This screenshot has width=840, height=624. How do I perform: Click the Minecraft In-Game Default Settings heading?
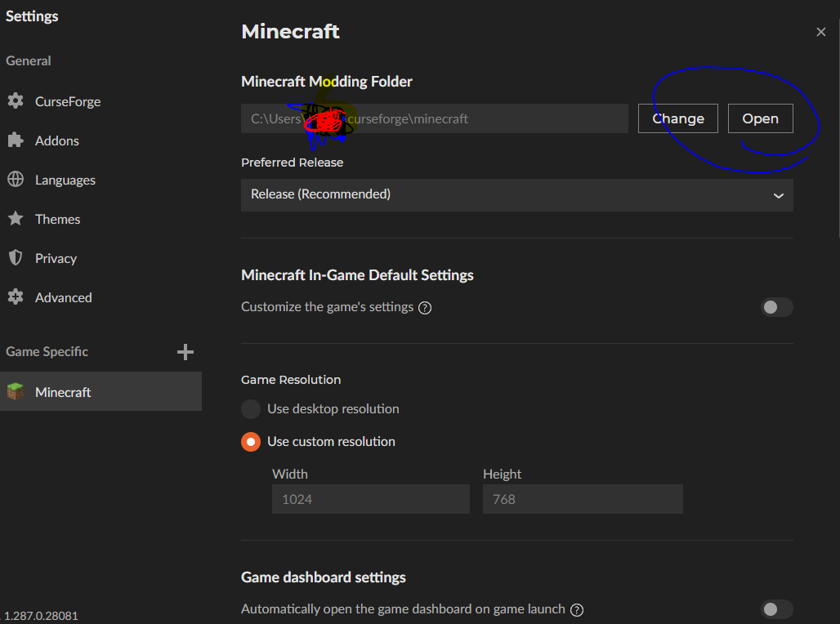(x=357, y=274)
